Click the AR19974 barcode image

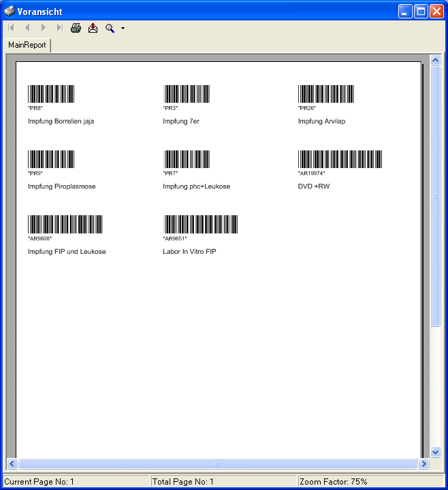tap(340, 159)
